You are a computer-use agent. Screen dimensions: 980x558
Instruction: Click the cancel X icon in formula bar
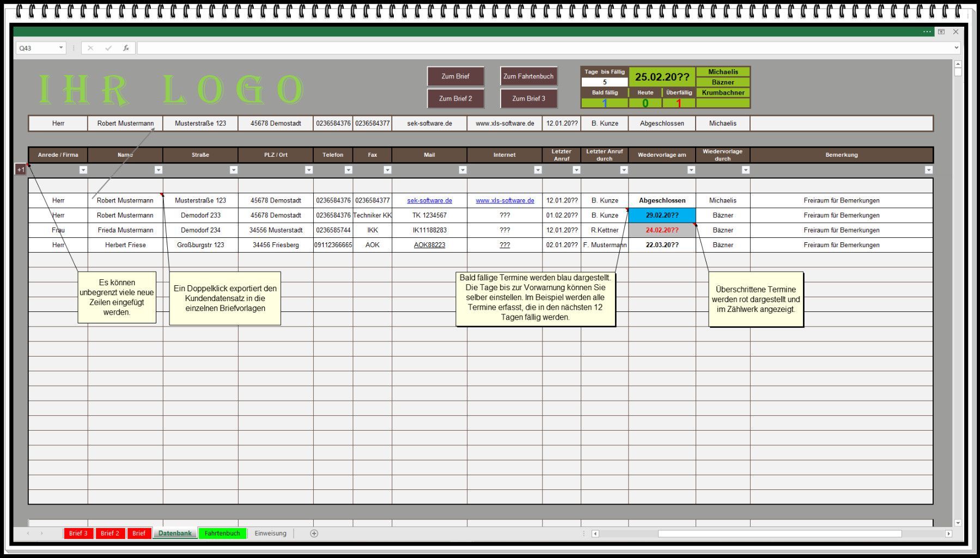(x=90, y=48)
